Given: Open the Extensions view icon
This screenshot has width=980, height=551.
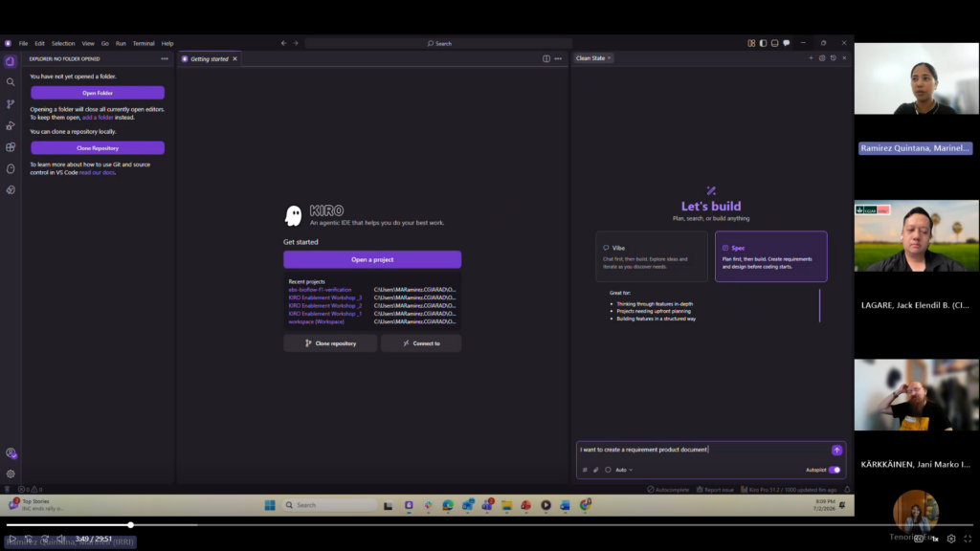Looking at the screenshot, I should point(10,147).
